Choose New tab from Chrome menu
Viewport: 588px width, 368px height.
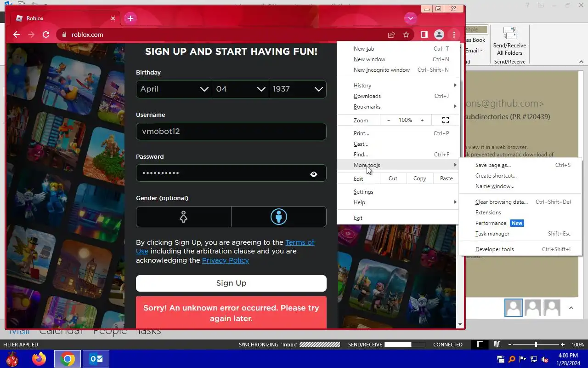pyautogui.click(x=398, y=49)
